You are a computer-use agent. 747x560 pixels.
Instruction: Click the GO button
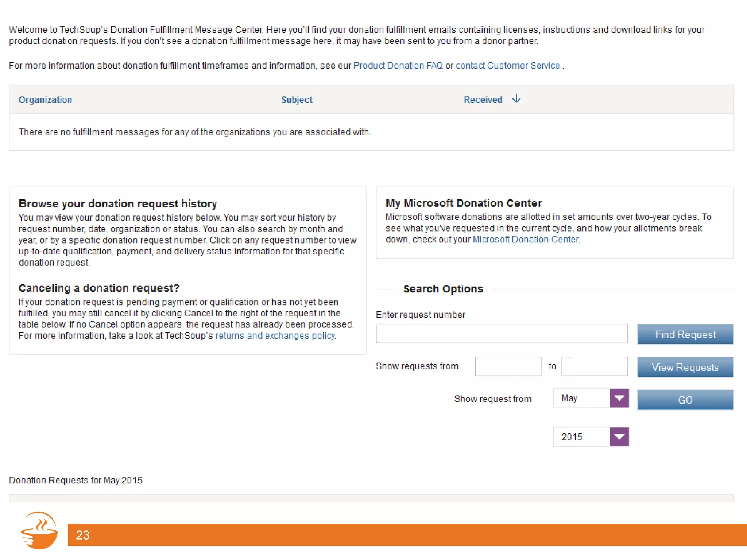pyautogui.click(x=685, y=400)
